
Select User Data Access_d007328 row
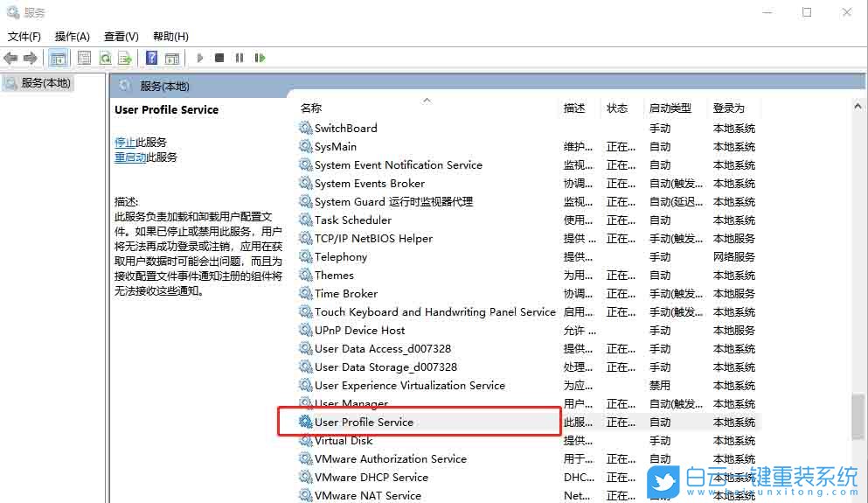tap(529, 348)
